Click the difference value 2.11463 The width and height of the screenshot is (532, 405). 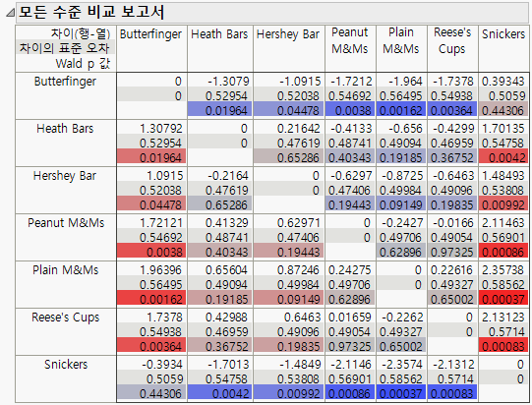[503, 223]
